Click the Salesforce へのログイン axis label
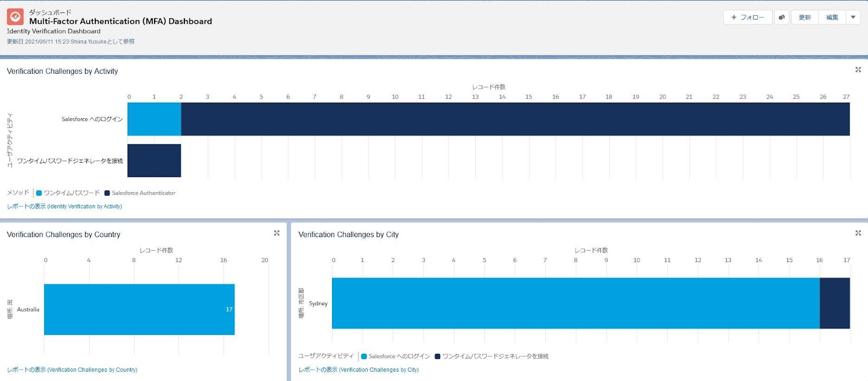This screenshot has height=381, width=868. click(x=92, y=119)
